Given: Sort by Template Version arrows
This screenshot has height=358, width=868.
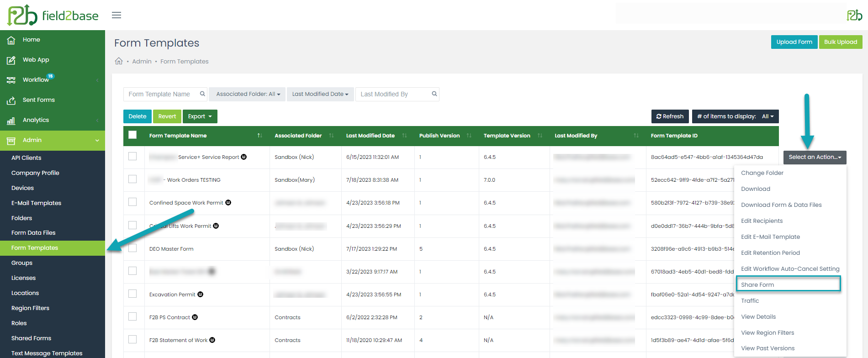Looking at the screenshot, I should point(540,136).
